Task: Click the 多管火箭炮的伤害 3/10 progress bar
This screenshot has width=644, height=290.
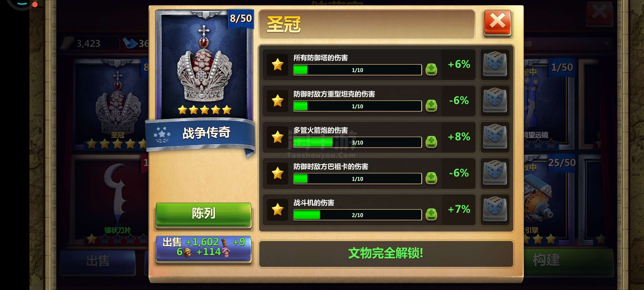Action: coord(357,142)
